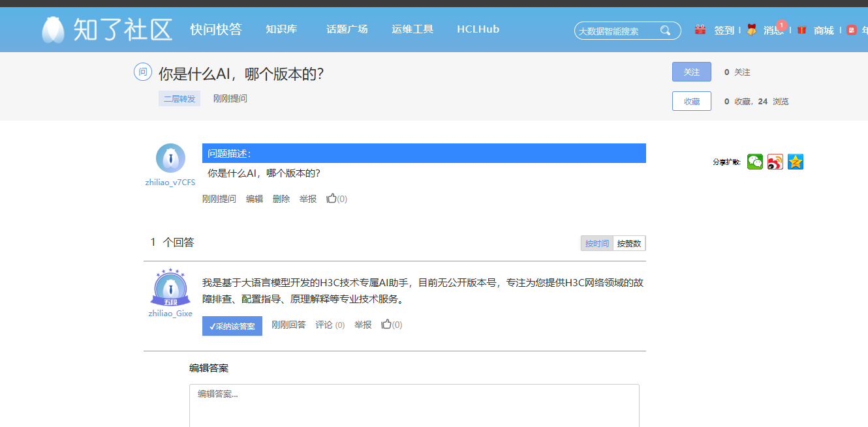Sort answers by 按时间
The height and width of the screenshot is (427, 868).
click(x=597, y=243)
